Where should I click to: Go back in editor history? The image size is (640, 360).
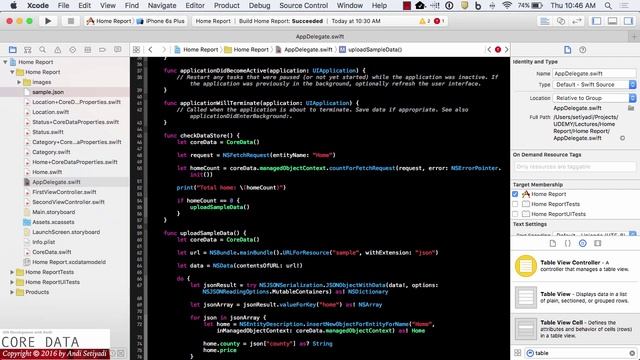pos(150,50)
